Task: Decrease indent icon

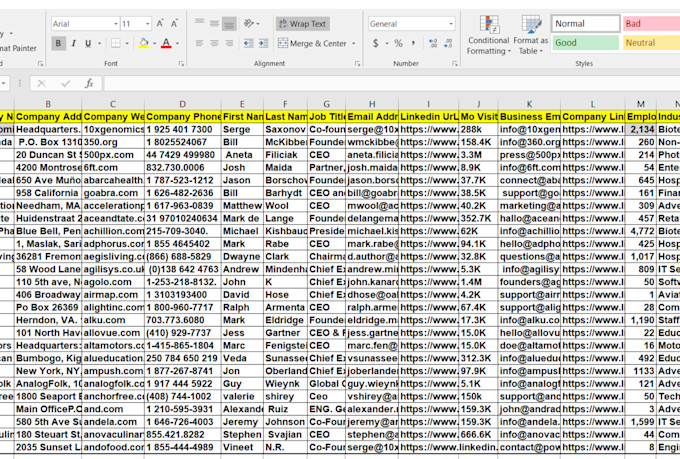Action: pyautogui.click(x=248, y=43)
